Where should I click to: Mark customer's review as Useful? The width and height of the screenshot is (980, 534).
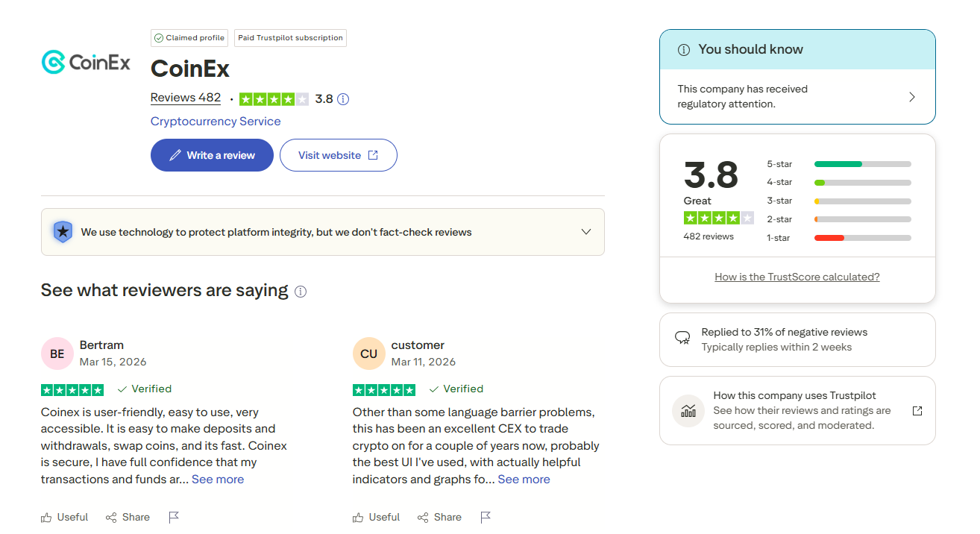(x=376, y=517)
